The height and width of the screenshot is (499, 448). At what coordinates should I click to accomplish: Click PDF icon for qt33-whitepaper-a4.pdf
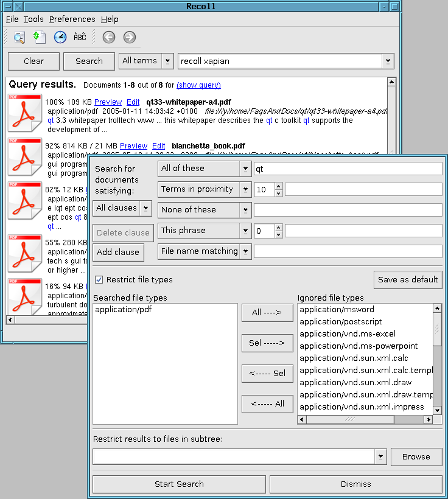[x=24, y=113]
